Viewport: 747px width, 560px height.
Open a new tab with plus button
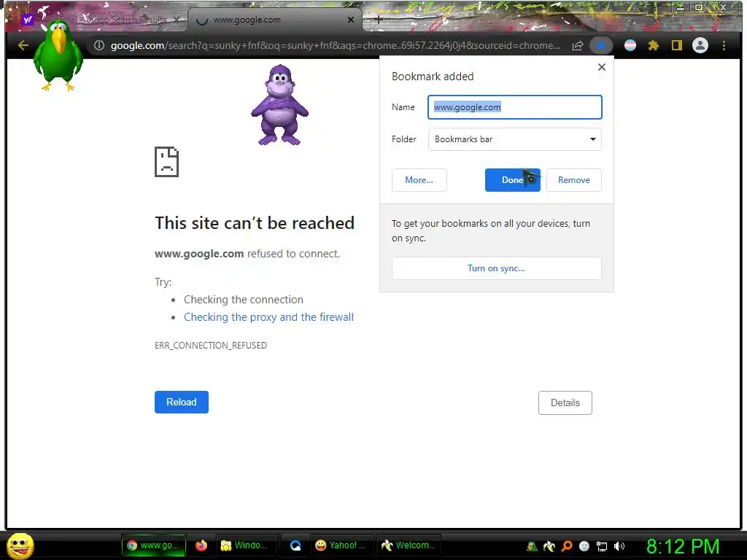pyautogui.click(x=379, y=20)
